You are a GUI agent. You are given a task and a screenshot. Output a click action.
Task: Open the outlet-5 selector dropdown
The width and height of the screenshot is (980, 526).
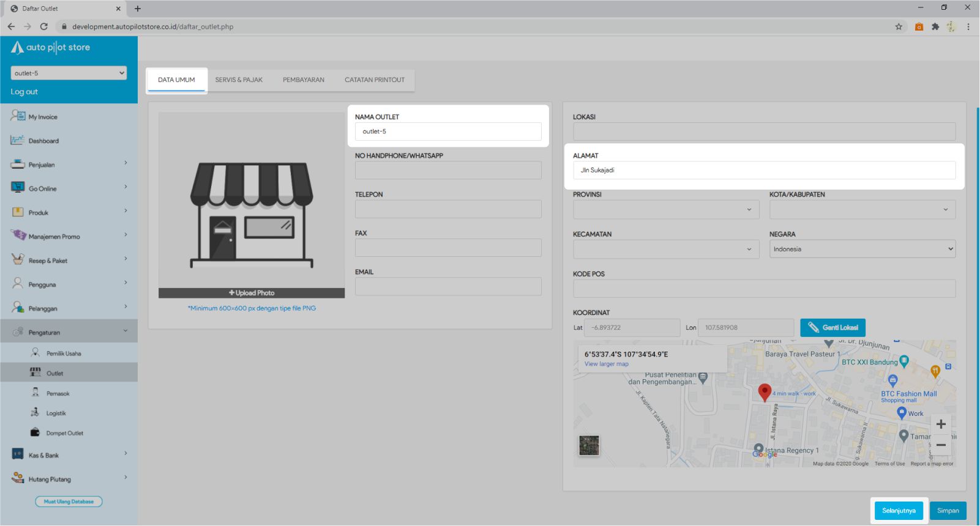(x=69, y=73)
